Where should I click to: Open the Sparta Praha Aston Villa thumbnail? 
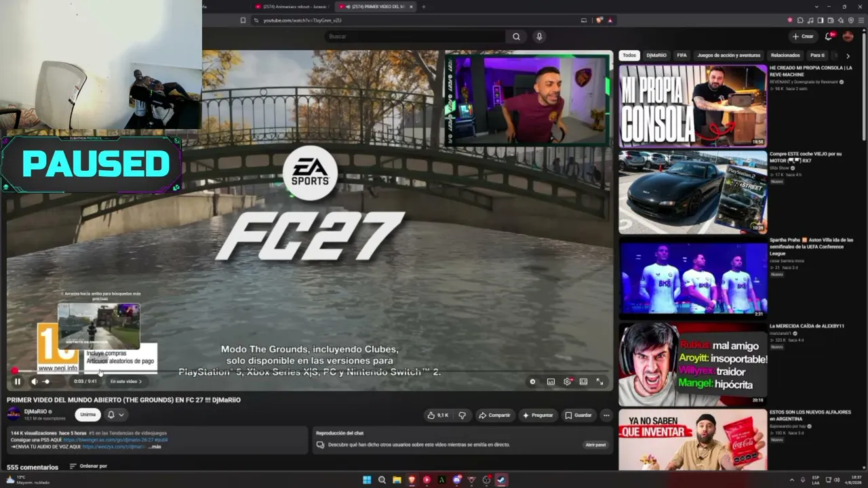pos(693,278)
